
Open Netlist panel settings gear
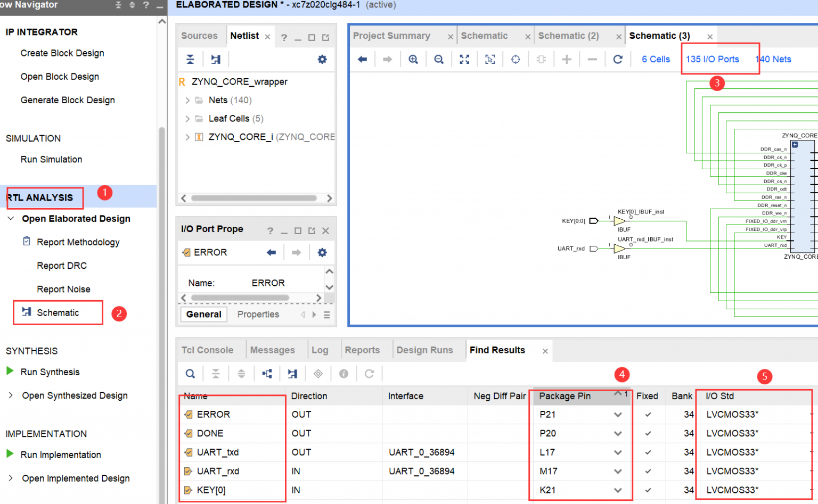[x=322, y=59]
